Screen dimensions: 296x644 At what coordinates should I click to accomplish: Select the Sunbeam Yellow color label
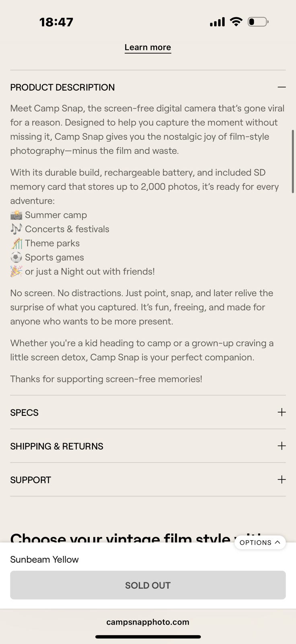(44, 559)
